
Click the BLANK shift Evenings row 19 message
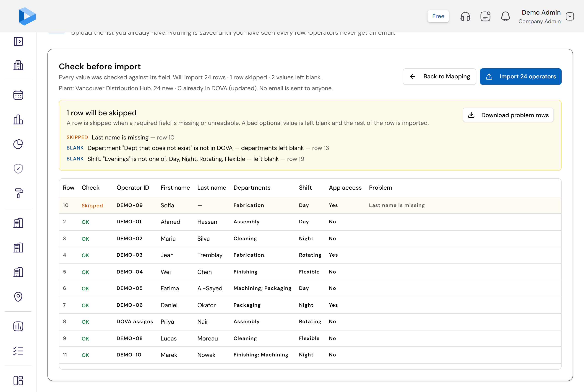(x=185, y=159)
